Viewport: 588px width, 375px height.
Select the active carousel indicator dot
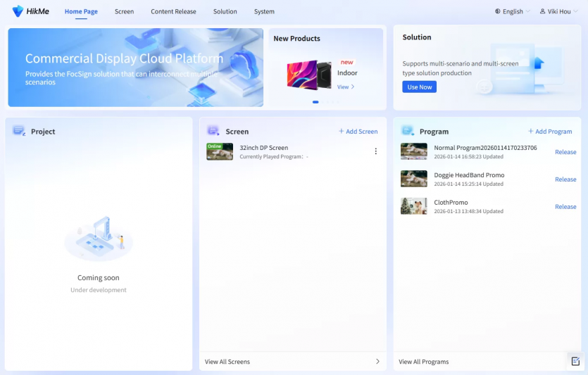coord(315,102)
